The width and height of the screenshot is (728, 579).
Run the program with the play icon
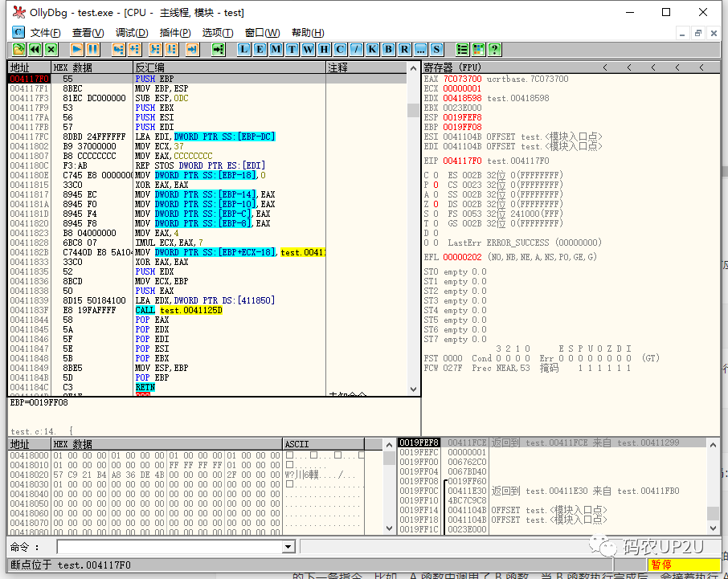(x=76, y=49)
